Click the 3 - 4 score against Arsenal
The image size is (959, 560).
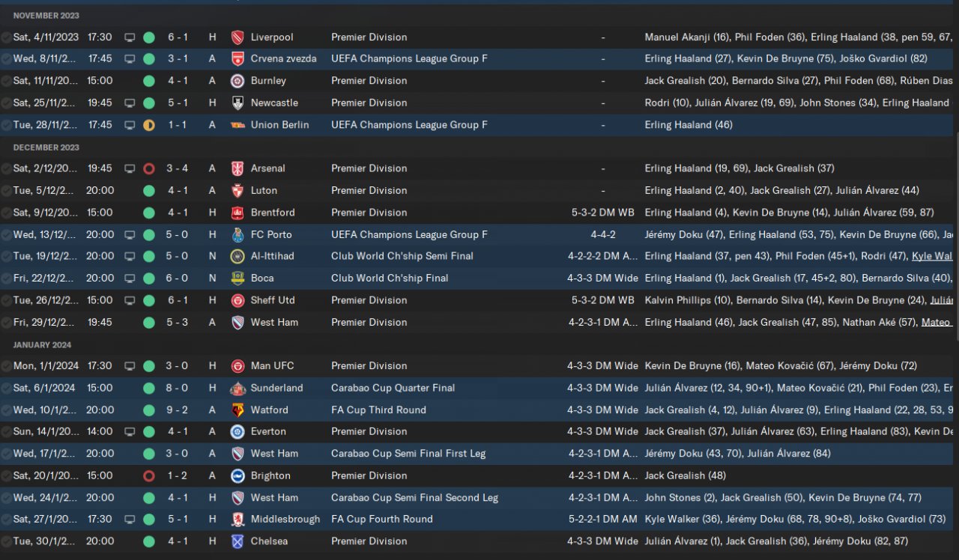point(177,168)
